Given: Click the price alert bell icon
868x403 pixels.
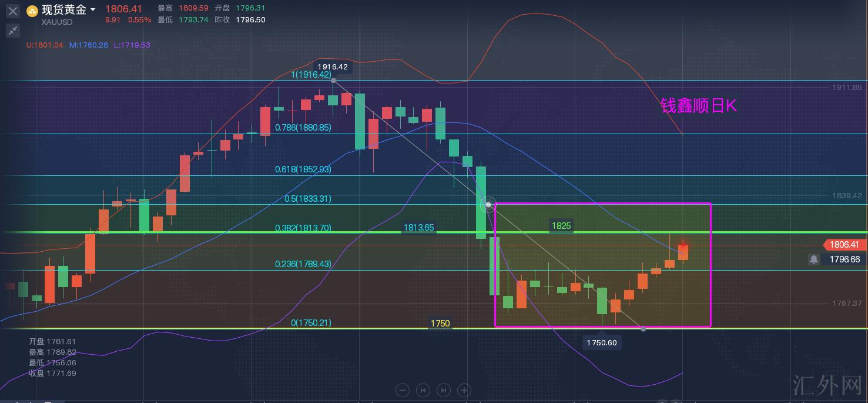Looking at the screenshot, I should tap(814, 259).
